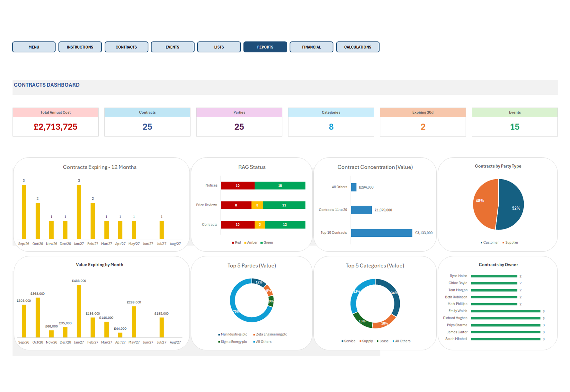570x392 pixels.
Task: Click the Red legend entry in RAG Status
Action: (x=236, y=243)
